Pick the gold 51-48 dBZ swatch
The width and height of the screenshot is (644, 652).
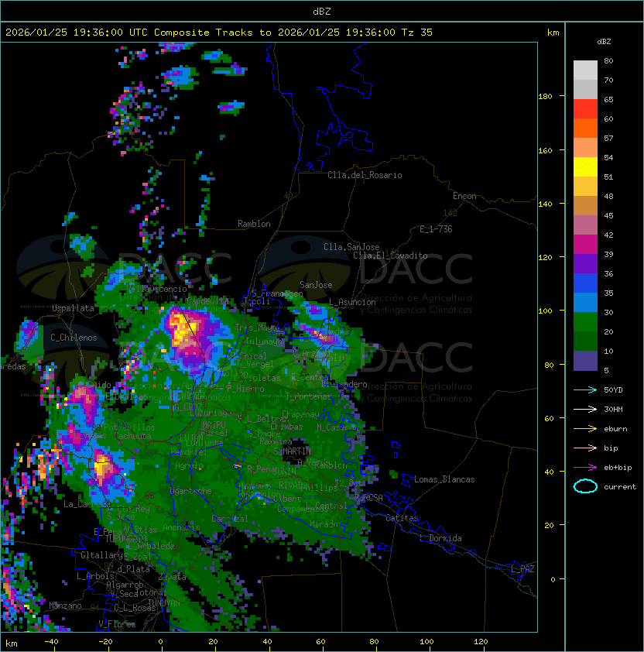585,187
